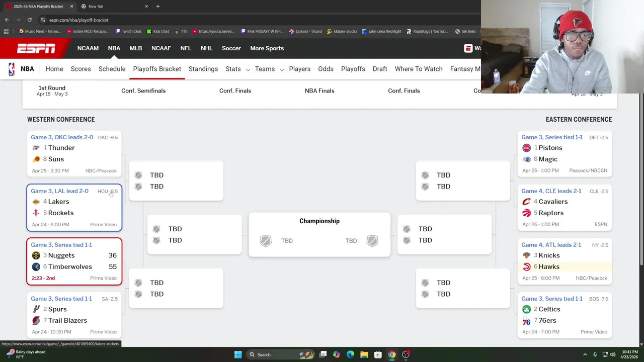Open Microsoft Store from the taskbar
The height and width of the screenshot is (362, 644).
(378, 354)
